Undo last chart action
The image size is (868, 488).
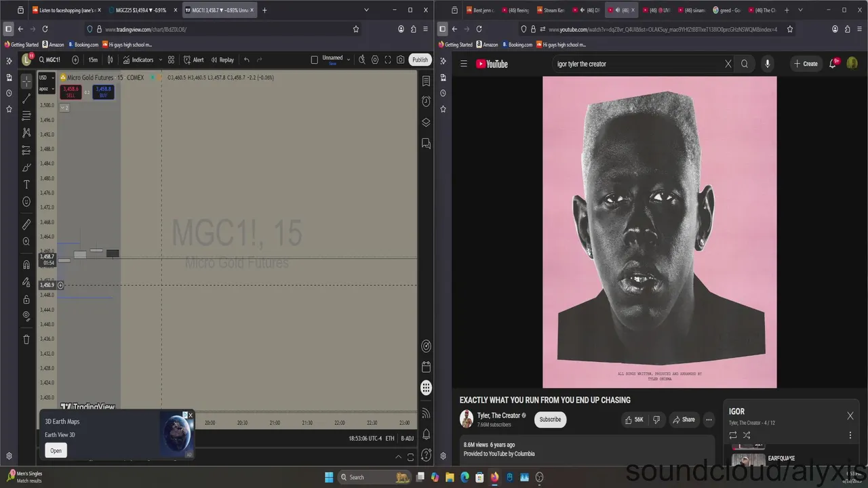point(247,60)
